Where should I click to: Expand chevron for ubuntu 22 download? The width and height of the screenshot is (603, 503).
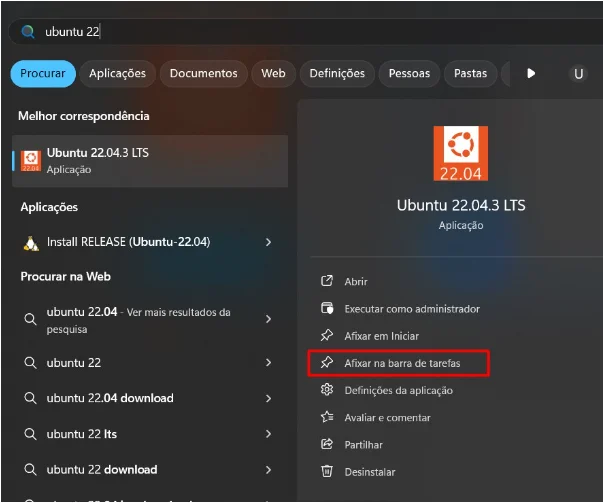click(268, 470)
